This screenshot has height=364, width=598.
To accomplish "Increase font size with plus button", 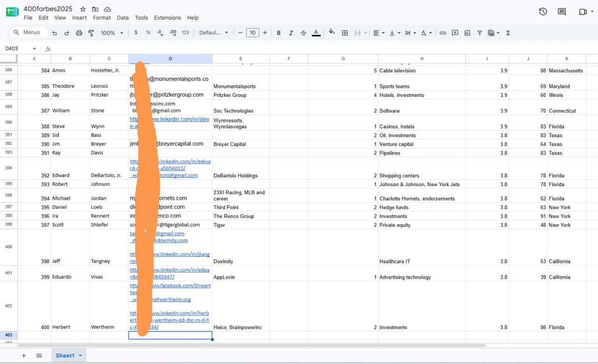I will pos(265,33).
